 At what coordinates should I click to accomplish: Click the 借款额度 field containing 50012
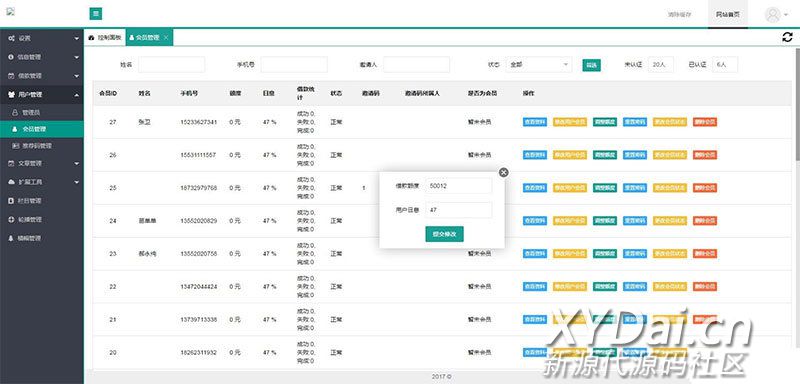click(x=459, y=186)
